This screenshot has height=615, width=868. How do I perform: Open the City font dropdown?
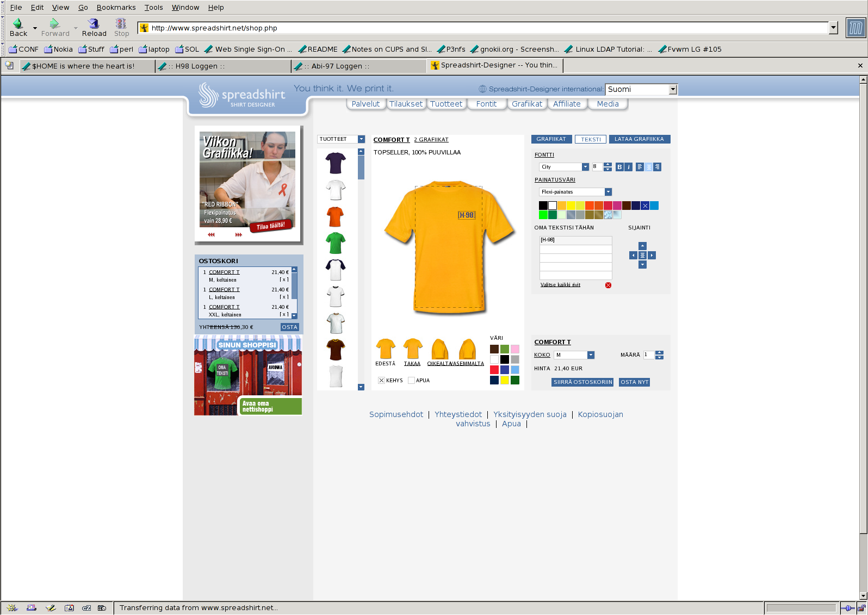pyautogui.click(x=585, y=167)
